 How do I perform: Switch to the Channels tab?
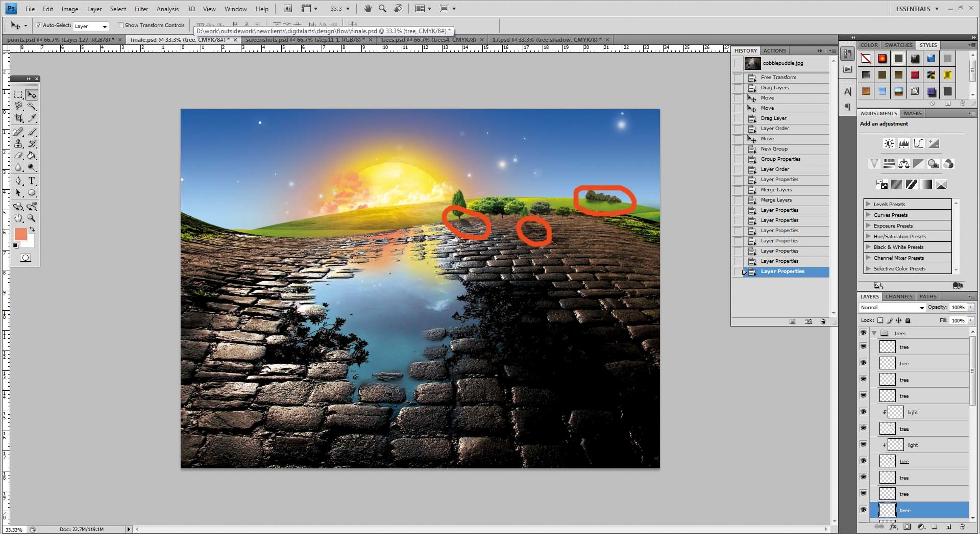coord(898,296)
